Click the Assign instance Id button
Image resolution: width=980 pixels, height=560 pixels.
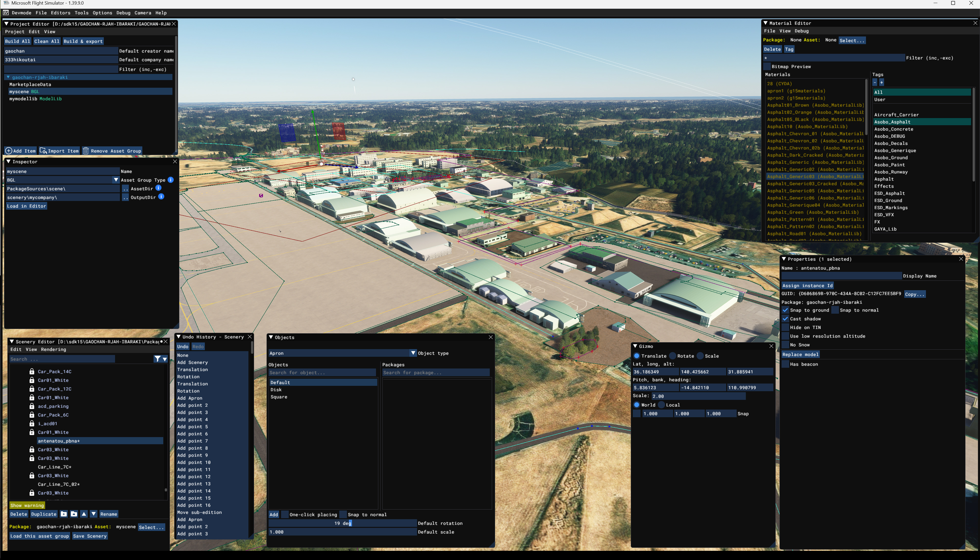[x=807, y=285]
